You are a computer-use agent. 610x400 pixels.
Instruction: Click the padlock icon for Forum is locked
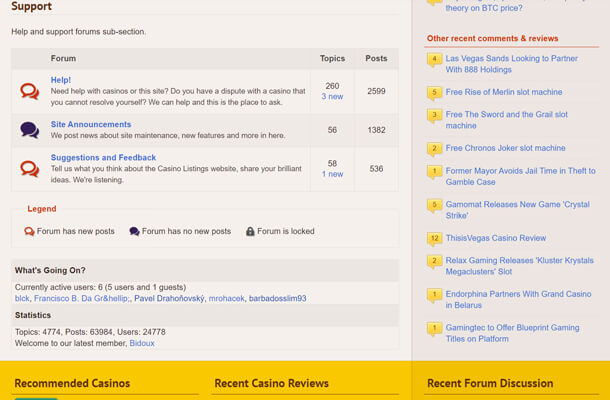point(250,232)
